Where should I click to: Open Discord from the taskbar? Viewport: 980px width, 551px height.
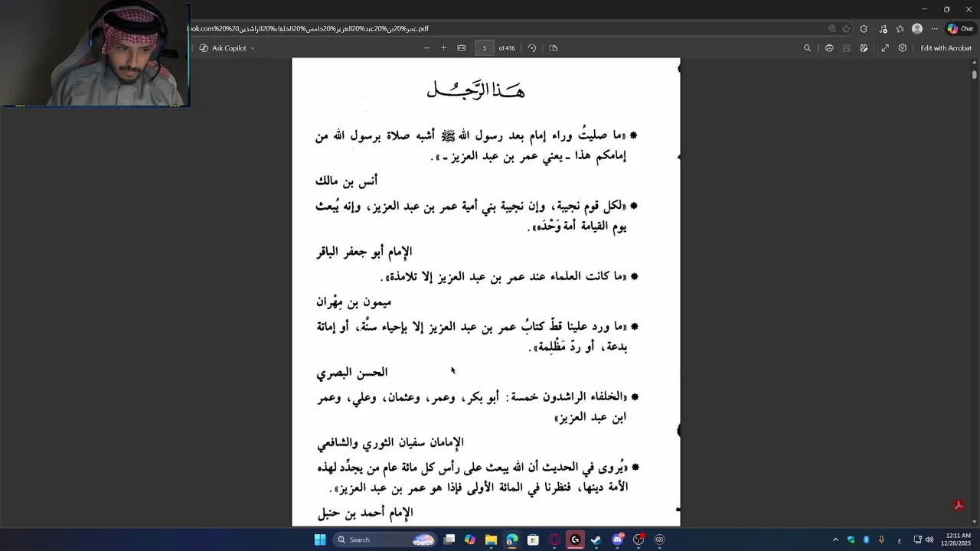point(618,540)
